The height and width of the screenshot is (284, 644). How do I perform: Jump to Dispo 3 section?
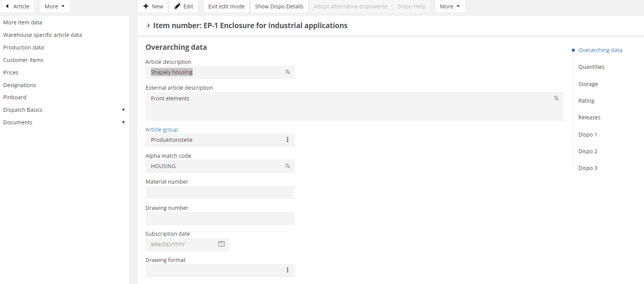click(x=588, y=168)
